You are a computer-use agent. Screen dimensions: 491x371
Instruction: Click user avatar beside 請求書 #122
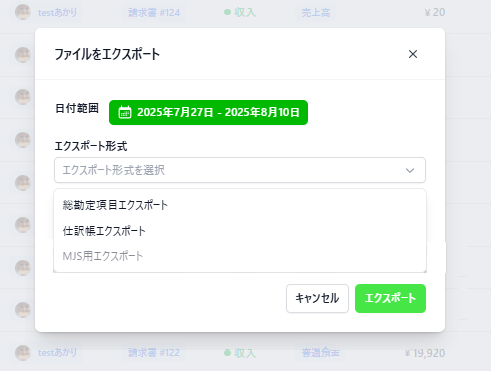(23, 353)
